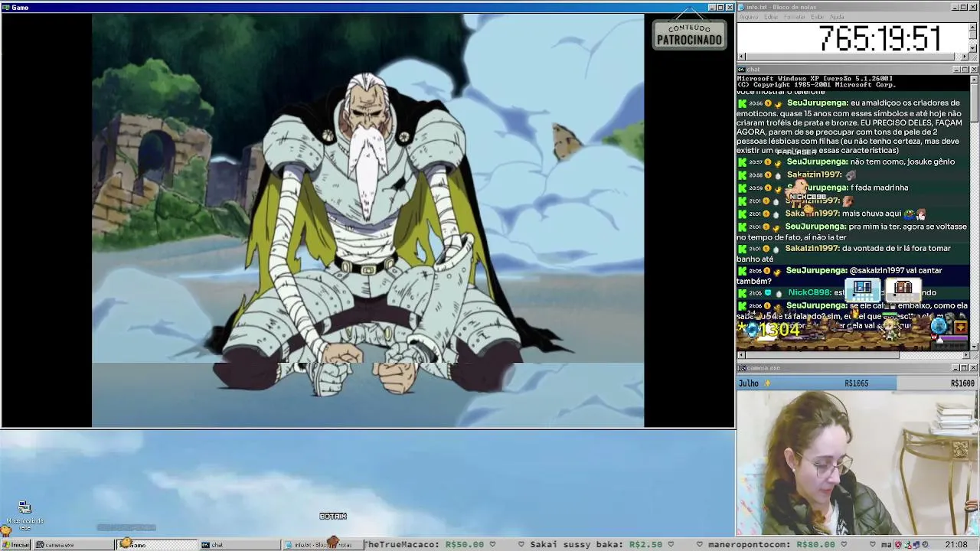Click the Notepad vertical scroll down arrow
This screenshot has width=980, height=551.
[x=974, y=47]
